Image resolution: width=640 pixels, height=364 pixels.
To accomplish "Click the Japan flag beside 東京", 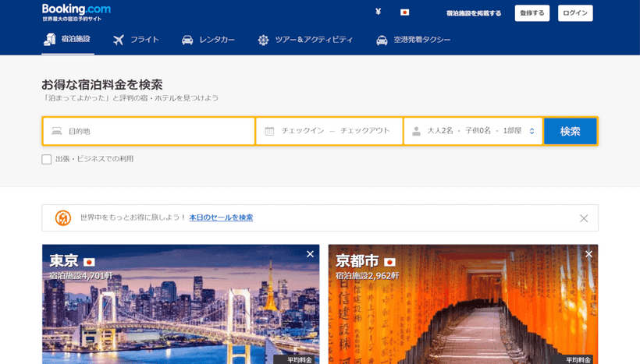I will click(x=89, y=262).
